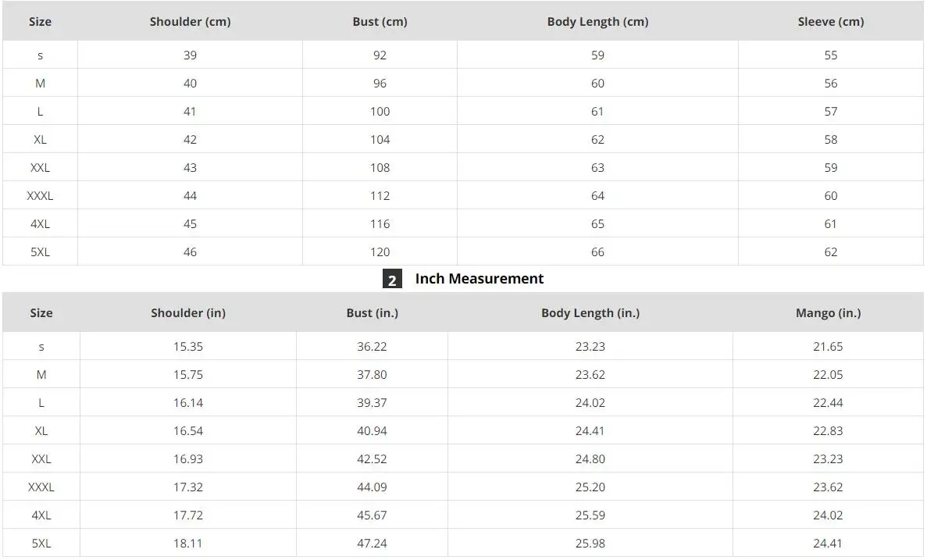Select body length value 66 for 5XL

597,252
